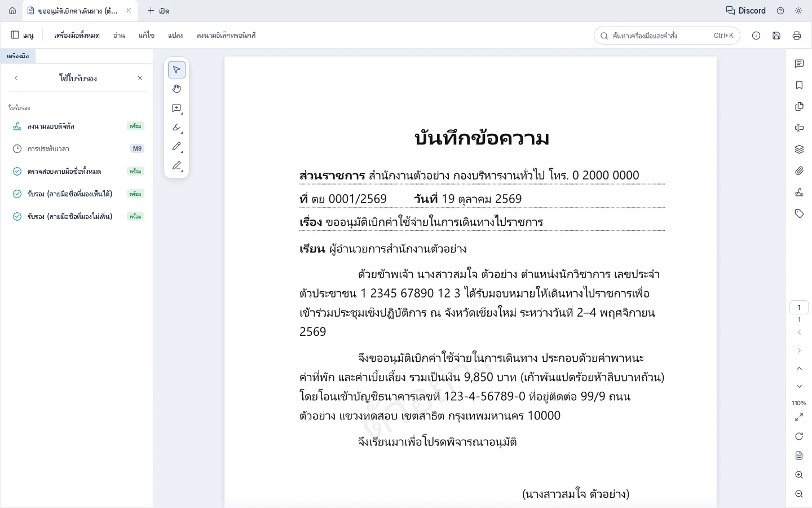Choose the add comment tool
This screenshot has height=508, width=812.
[x=176, y=108]
